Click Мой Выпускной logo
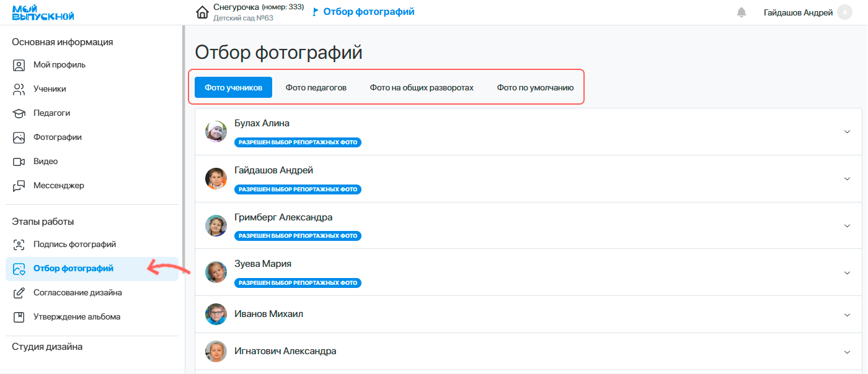This screenshot has height=374, width=868. (x=43, y=12)
